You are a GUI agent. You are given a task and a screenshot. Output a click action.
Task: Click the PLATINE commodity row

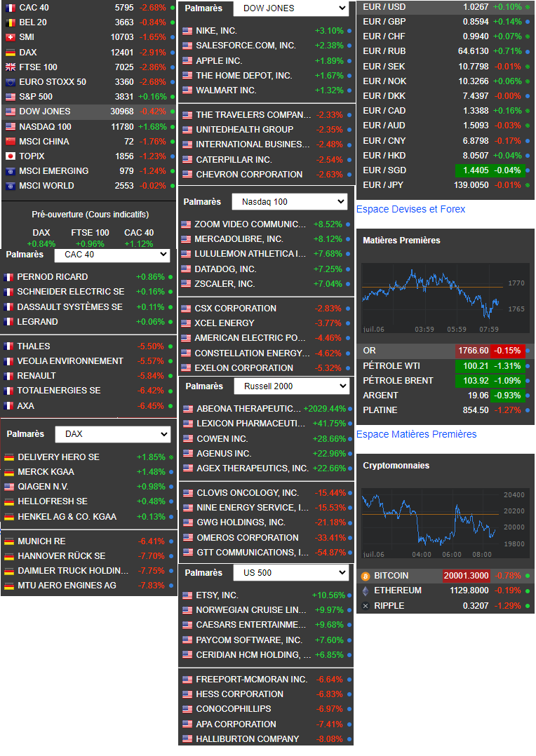[x=445, y=410]
